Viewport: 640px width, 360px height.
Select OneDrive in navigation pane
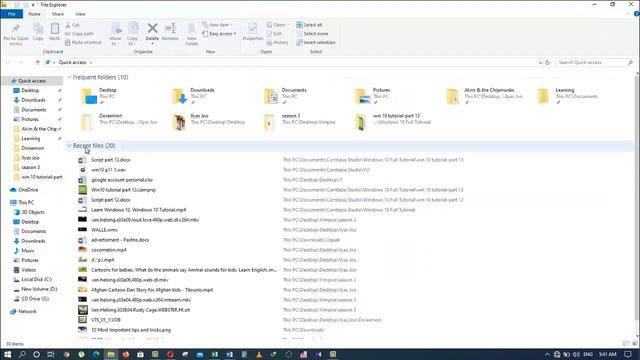click(x=28, y=190)
